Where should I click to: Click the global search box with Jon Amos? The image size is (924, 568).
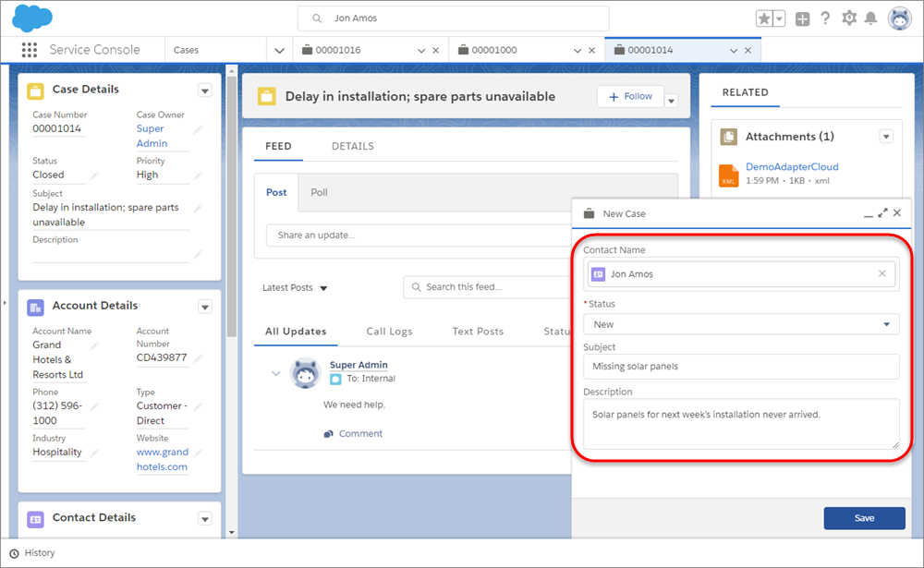pyautogui.click(x=453, y=18)
